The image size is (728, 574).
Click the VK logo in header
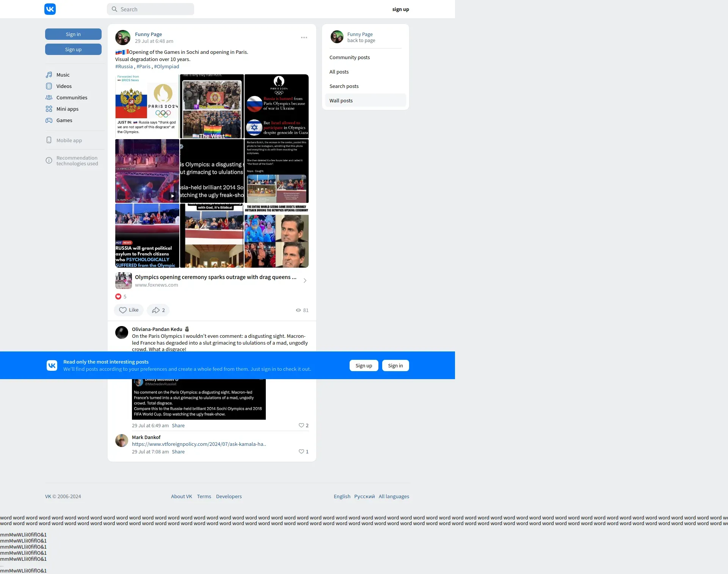[50, 9]
